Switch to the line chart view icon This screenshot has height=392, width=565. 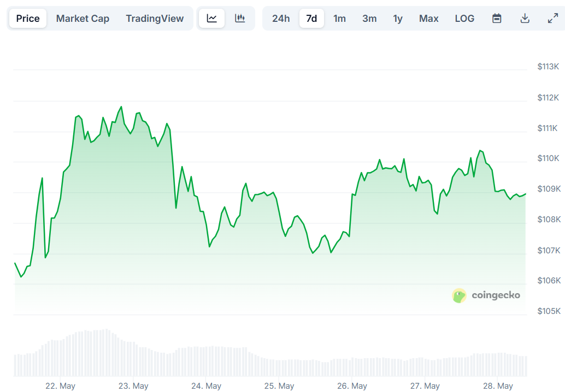tap(212, 19)
